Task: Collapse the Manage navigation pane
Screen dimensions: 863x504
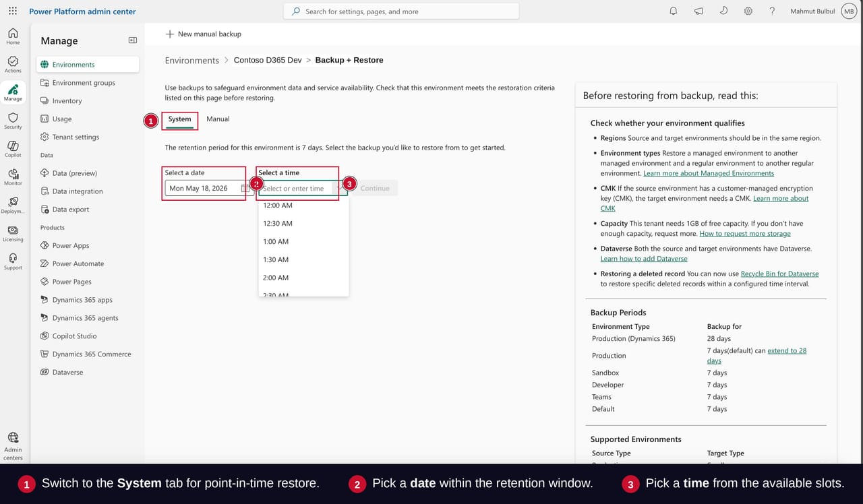Action: pyautogui.click(x=133, y=40)
